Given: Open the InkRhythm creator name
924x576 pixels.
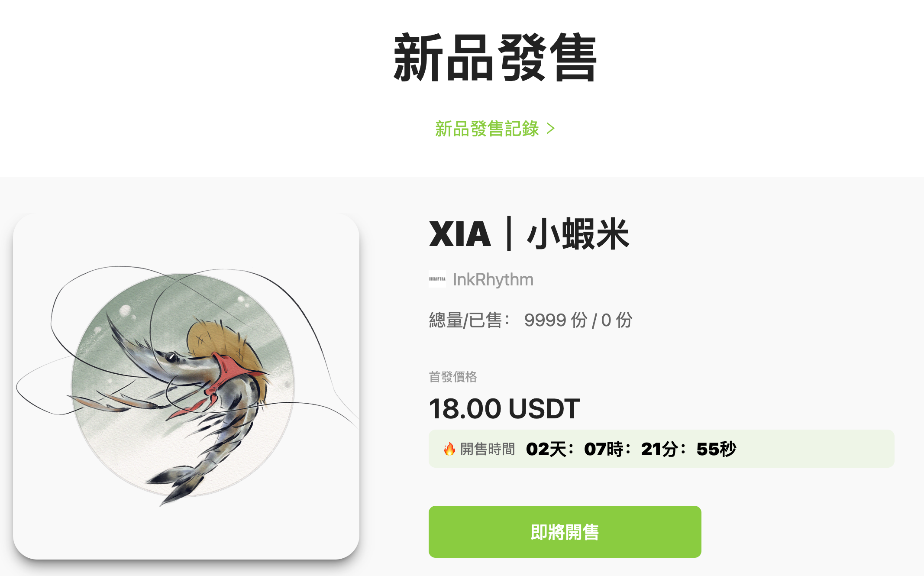Looking at the screenshot, I should [493, 280].
